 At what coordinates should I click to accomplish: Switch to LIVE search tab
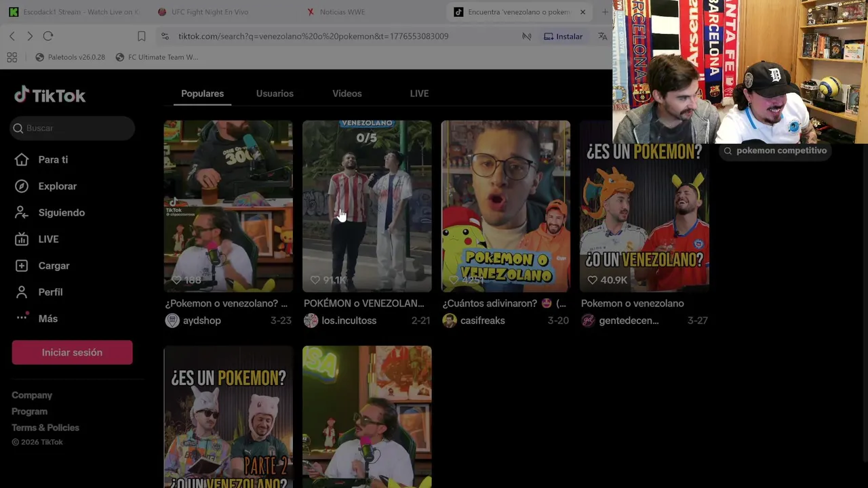[419, 94]
